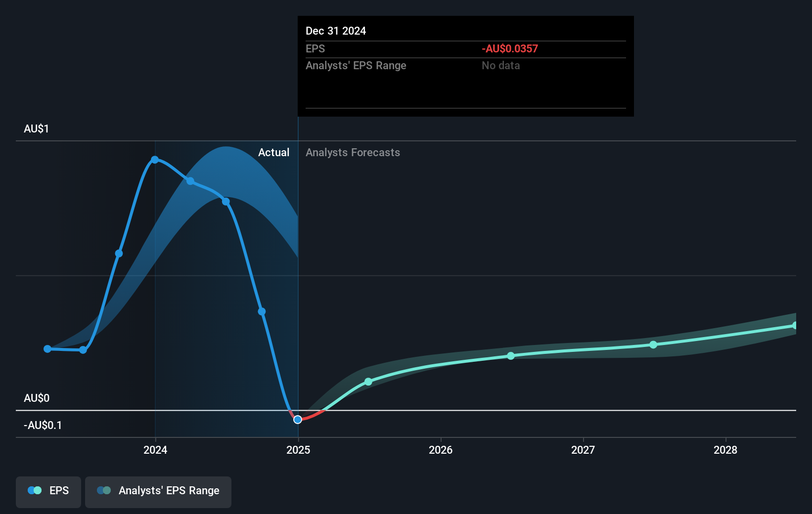812x514 pixels.
Task: Click the 2026 x-axis label
Action: (441, 450)
